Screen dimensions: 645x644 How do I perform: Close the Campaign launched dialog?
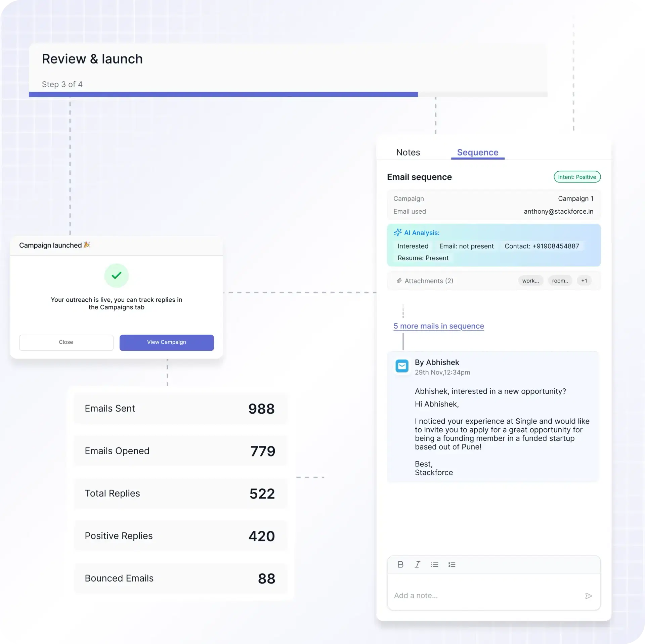pyautogui.click(x=66, y=342)
